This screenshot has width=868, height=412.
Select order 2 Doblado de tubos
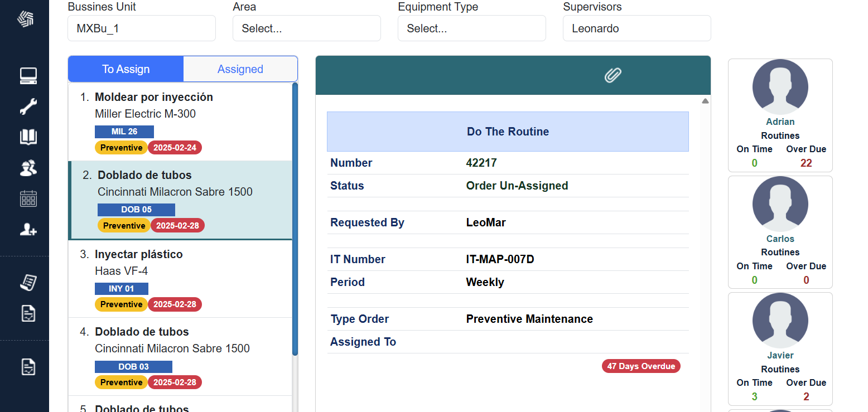180,201
